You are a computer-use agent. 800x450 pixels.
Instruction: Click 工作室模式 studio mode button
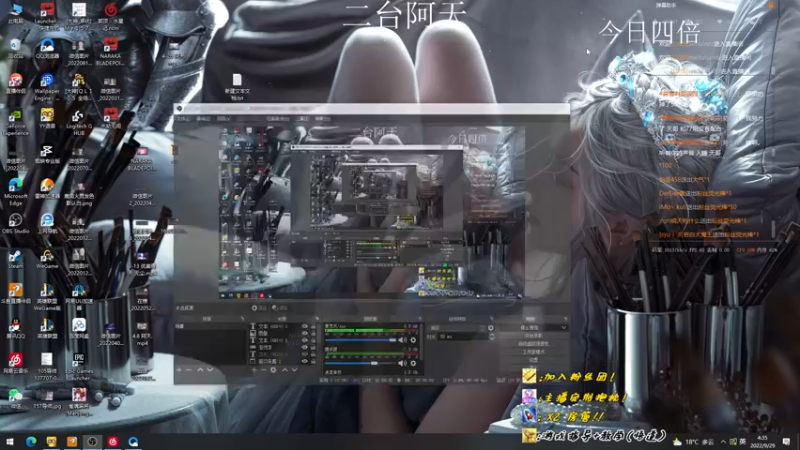[534, 352]
